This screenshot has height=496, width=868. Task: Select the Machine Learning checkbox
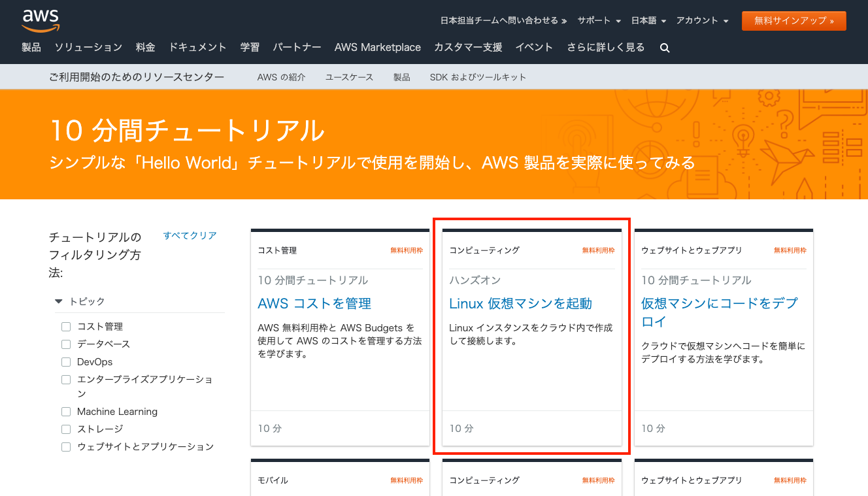[x=66, y=412]
